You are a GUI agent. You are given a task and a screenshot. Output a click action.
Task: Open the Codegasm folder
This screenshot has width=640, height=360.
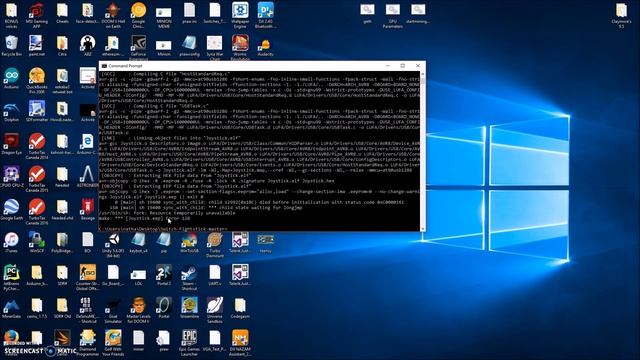[240, 308]
